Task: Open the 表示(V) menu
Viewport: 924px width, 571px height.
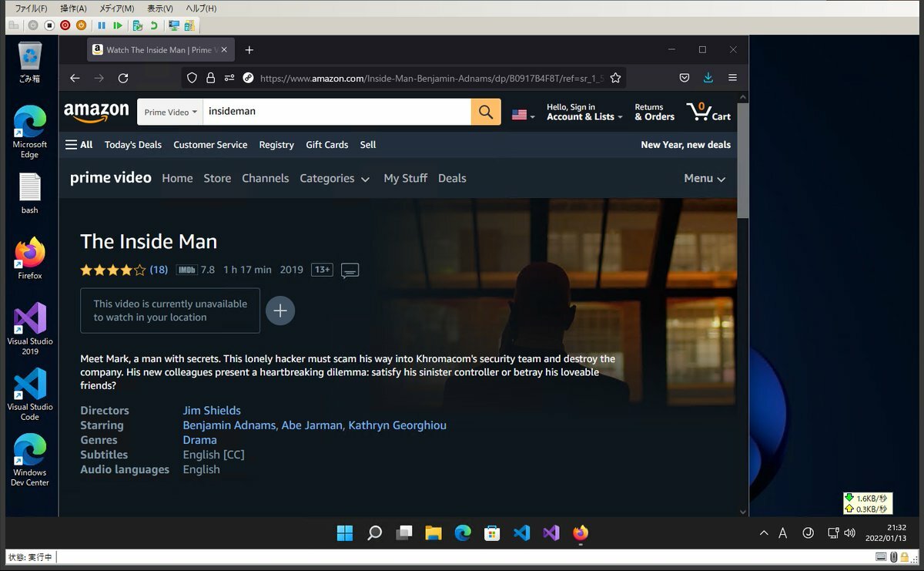Action: pyautogui.click(x=159, y=8)
